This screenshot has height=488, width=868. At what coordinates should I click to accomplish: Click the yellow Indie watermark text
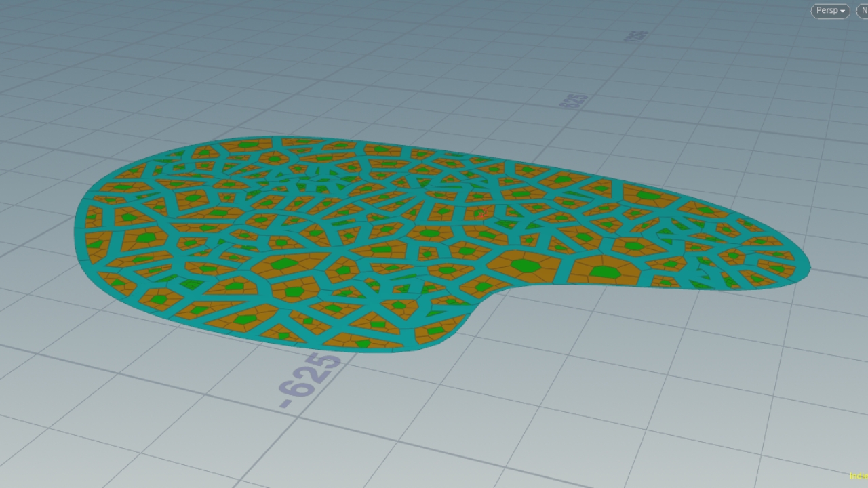coord(859,476)
